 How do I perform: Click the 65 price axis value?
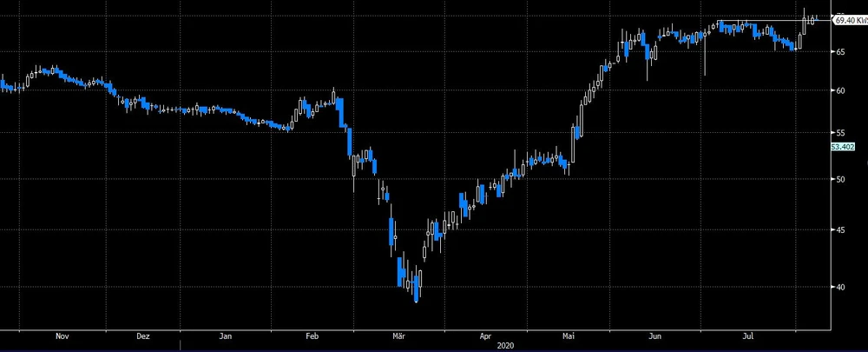[840, 52]
